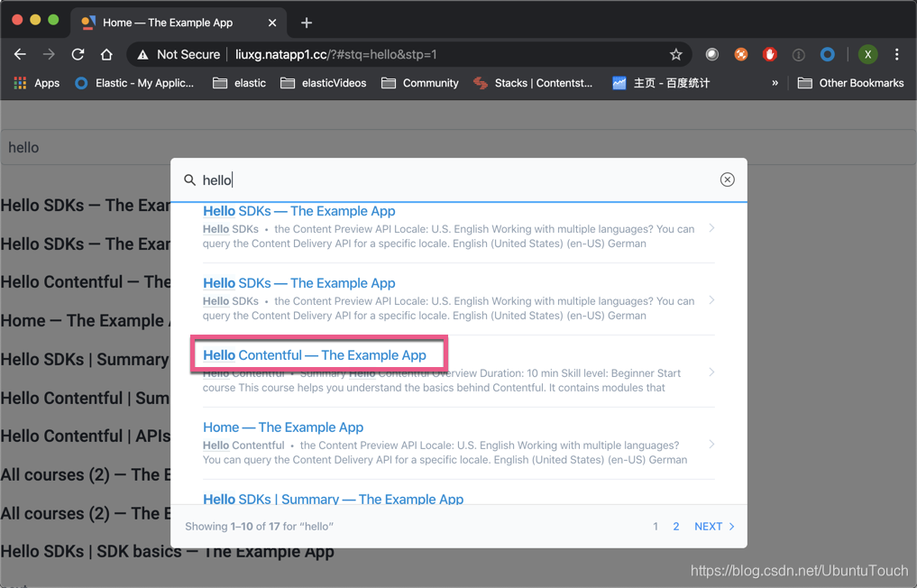The height and width of the screenshot is (588, 917).
Task: Open the elastic bookmarks folder
Action: 239,83
